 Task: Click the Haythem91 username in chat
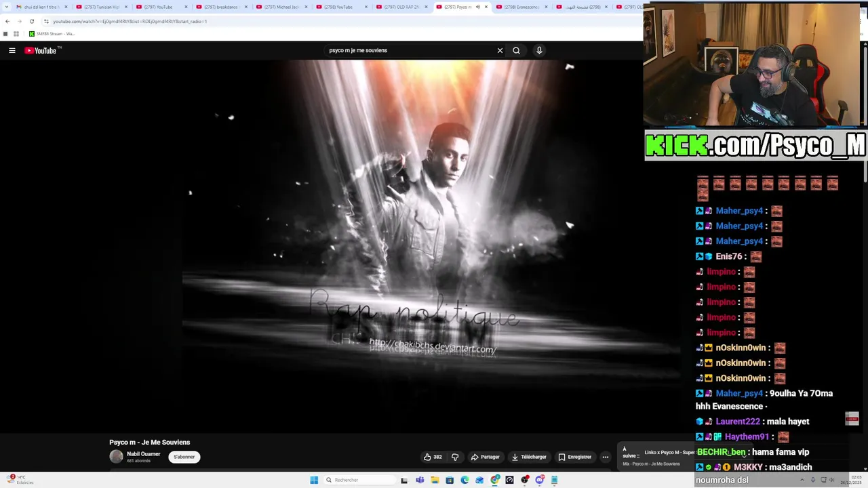pos(747,437)
